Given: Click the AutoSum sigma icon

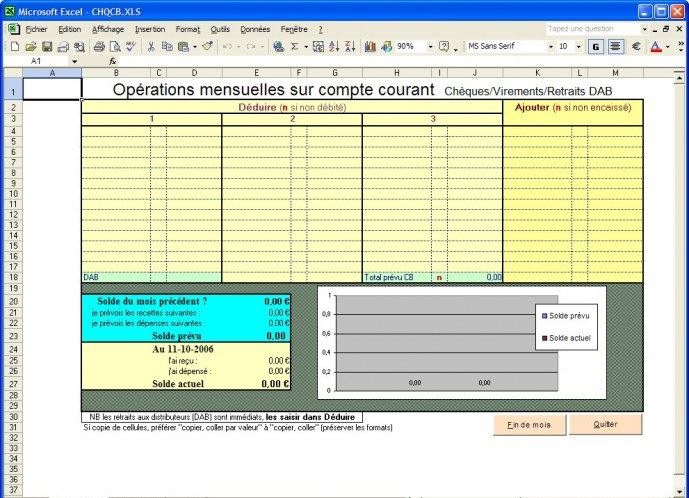Looking at the screenshot, I should point(294,46).
